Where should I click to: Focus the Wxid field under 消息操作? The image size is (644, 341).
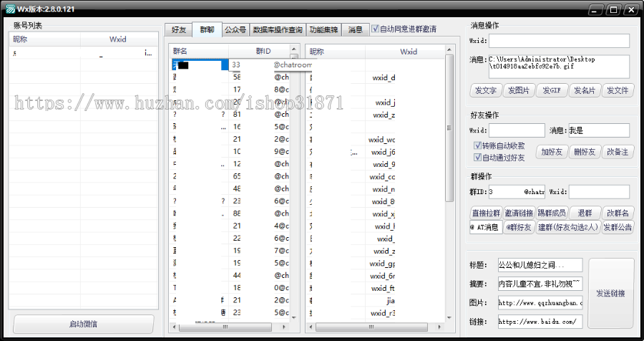coord(559,41)
